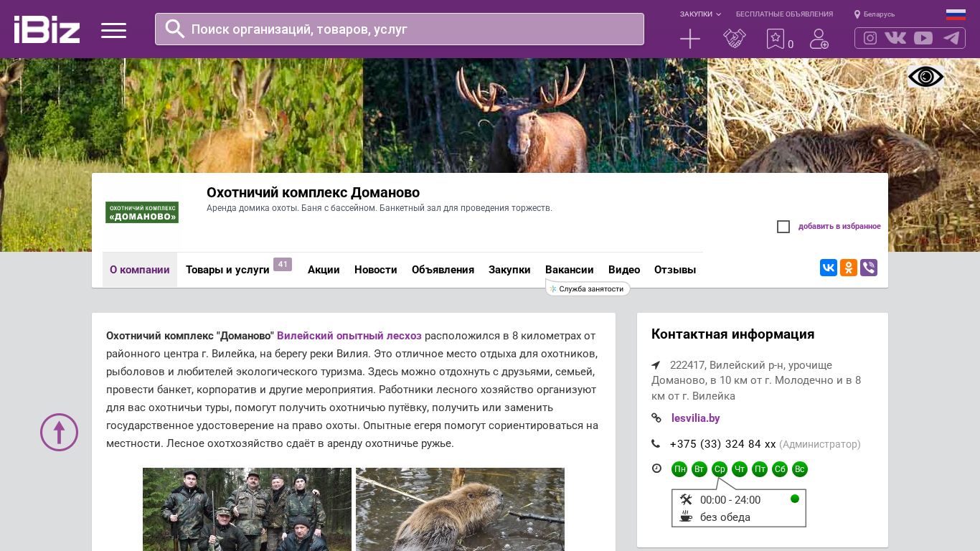Screen dimensions: 980x551
Task: Share via the Viber icon
Action: click(x=869, y=268)
